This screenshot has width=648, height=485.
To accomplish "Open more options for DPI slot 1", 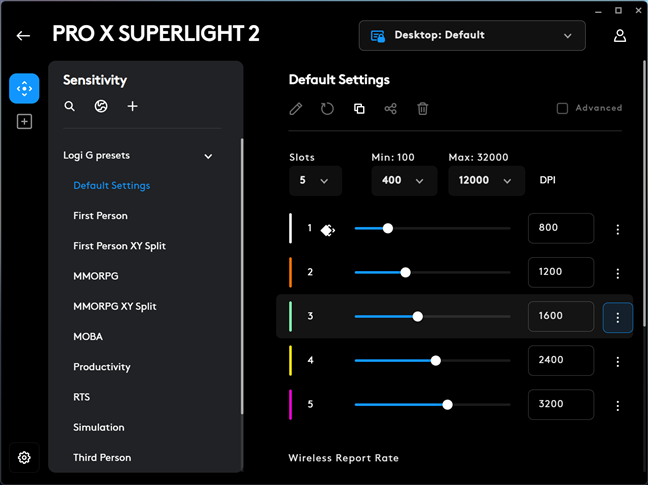I will (617, 230).
